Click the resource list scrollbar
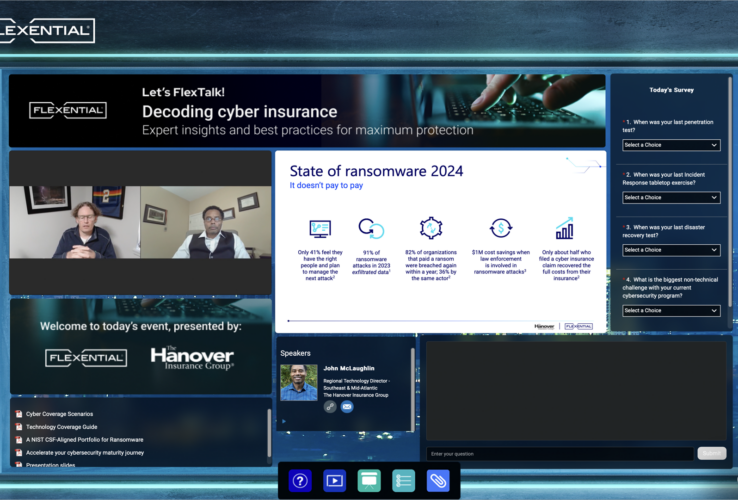The height and width of the screenshot is (500, 738). [269, 433]
